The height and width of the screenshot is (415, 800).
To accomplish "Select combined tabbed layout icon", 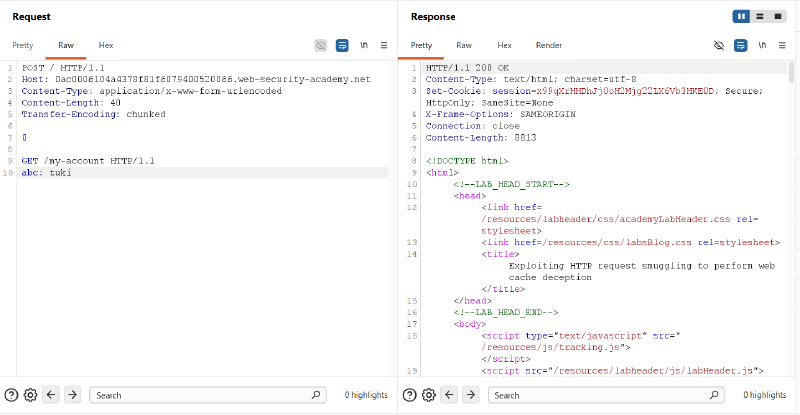I will 778,16.
